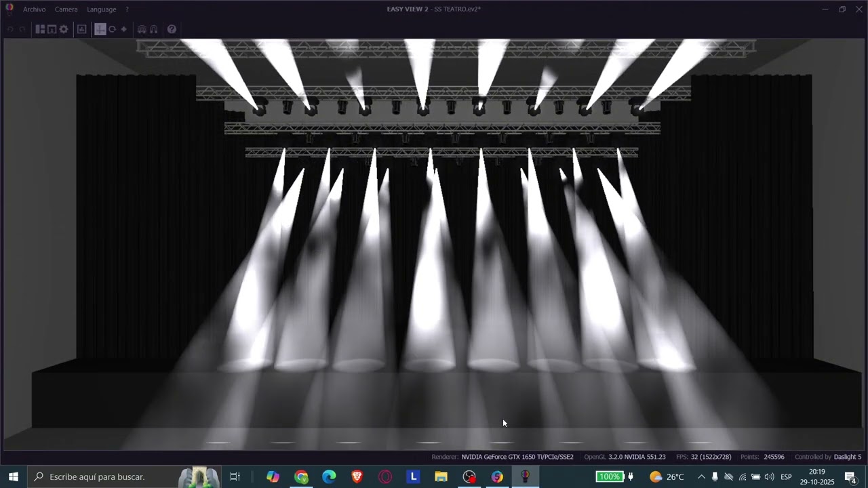Open the help circle icon in toolbar

click(172, 29)
